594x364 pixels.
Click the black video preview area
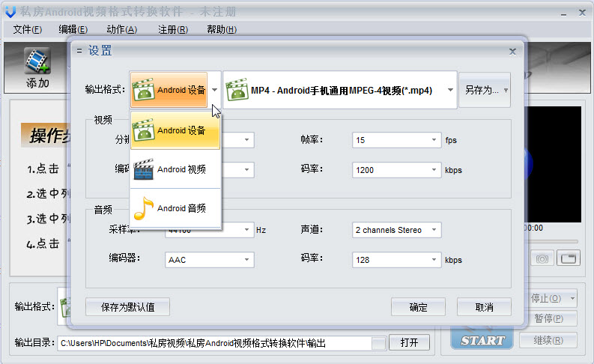click(x=554, y=164)
